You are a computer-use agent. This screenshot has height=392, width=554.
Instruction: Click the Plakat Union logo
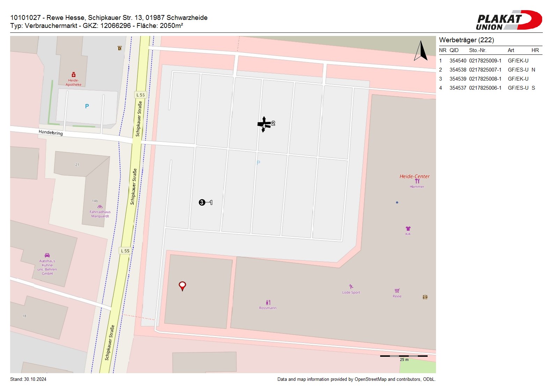[x=509, y=20]
